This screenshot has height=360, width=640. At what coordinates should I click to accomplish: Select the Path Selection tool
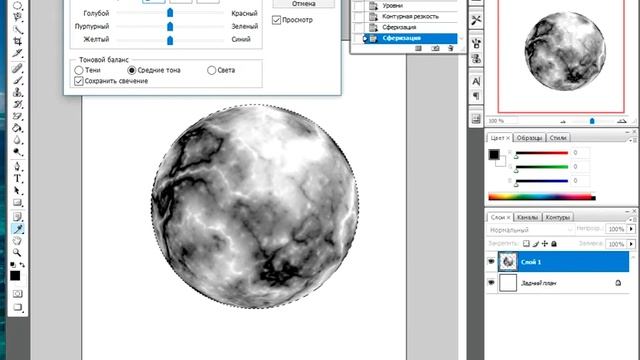(x=18, y=190)
